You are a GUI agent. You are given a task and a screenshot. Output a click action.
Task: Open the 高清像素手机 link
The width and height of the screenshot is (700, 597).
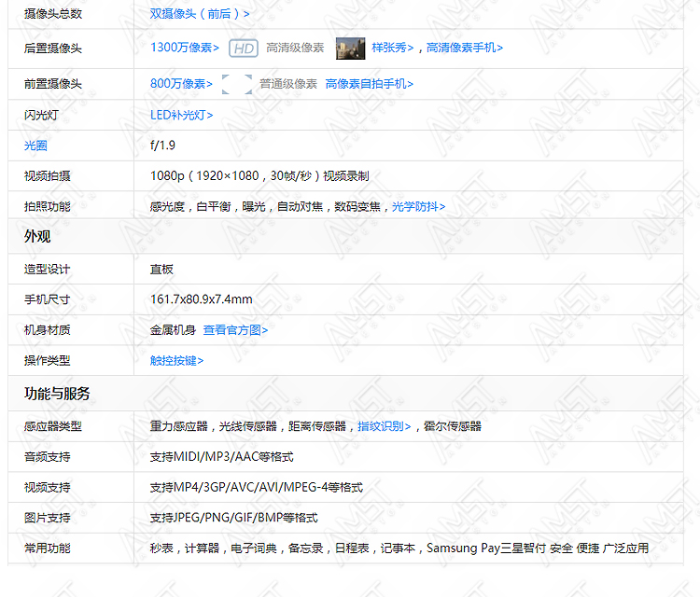point(465,48)
